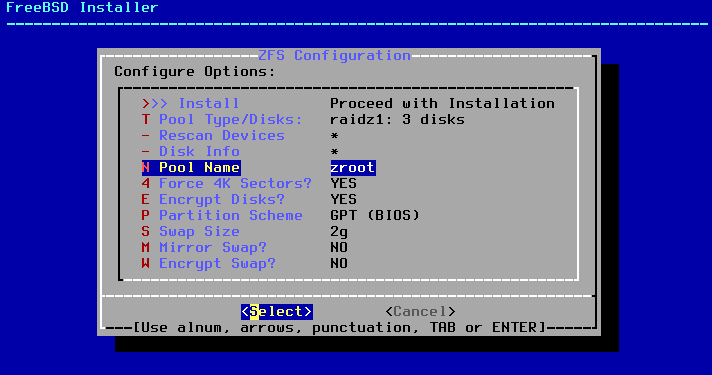Toggle Encrypt Swap option
The image size is (712, 375).
point(208,263)
